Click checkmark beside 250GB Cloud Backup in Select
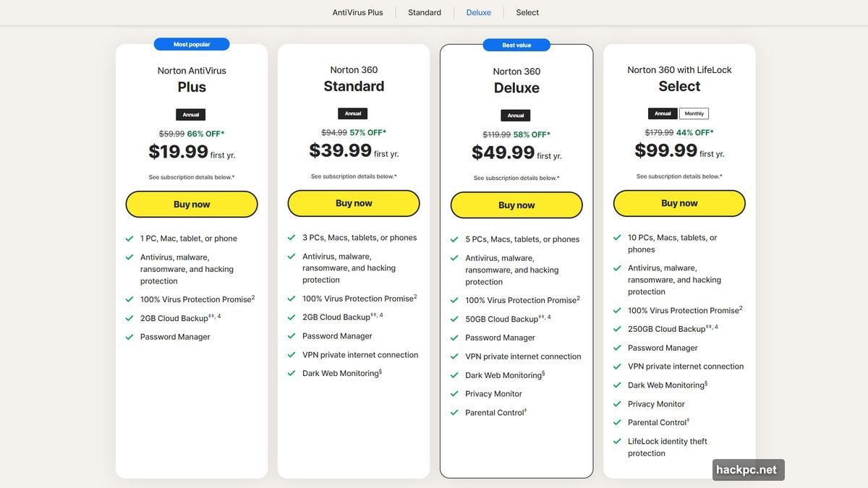Viewport: 868px width, 488px height. coord(616,328)
